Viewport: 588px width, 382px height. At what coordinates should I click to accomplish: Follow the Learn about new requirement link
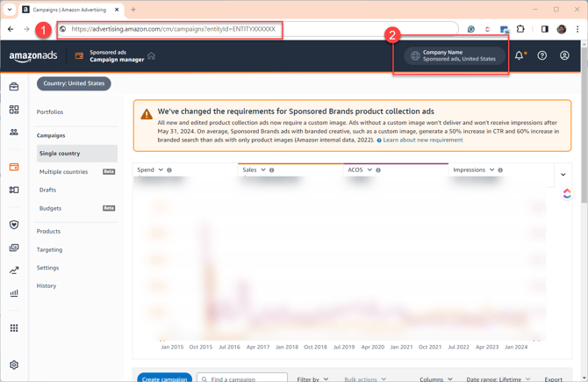(422, 140)
